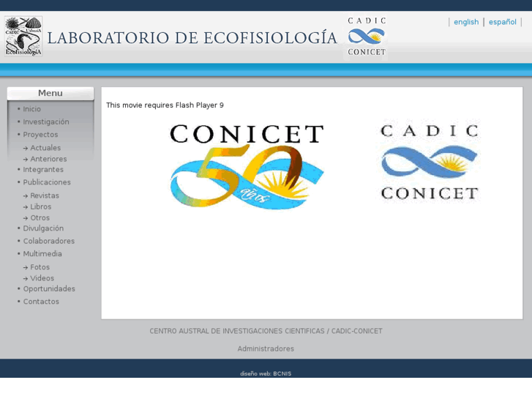Image resolution: width=532 pixels, height=399 pixels.
Task: Click the CADIC CONICET logo in header
Action: 367,37
